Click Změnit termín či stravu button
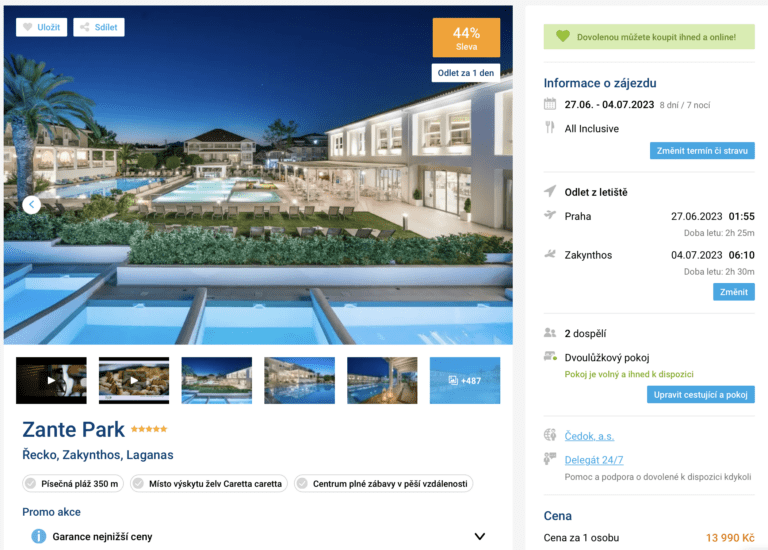This screenshot has height=550, width=768. click(702, 151)
